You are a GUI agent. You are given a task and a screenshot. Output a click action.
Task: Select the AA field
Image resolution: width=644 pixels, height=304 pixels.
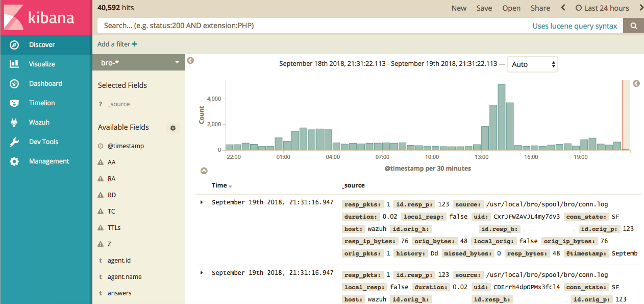pyautogui.click(x=112, y=162)
